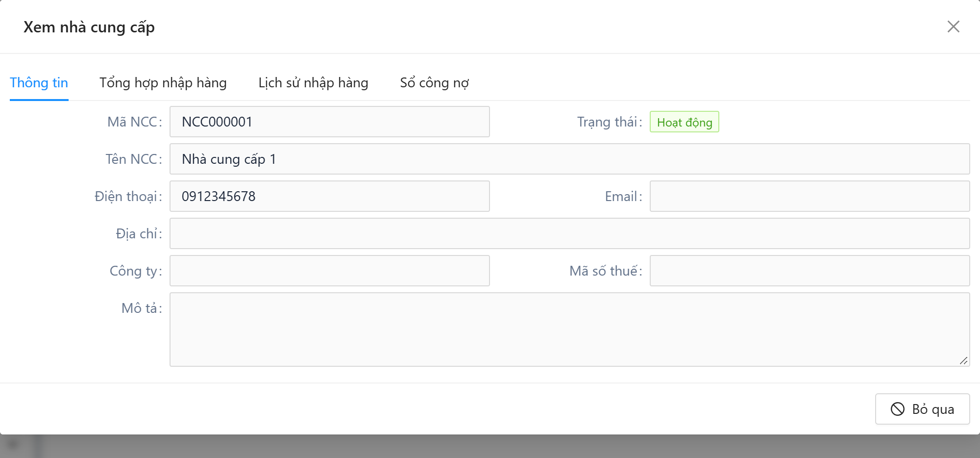This screenshot has height=458, width=980.
Task: Click the Trạng thái label
Action: click(x=610, y=122)
